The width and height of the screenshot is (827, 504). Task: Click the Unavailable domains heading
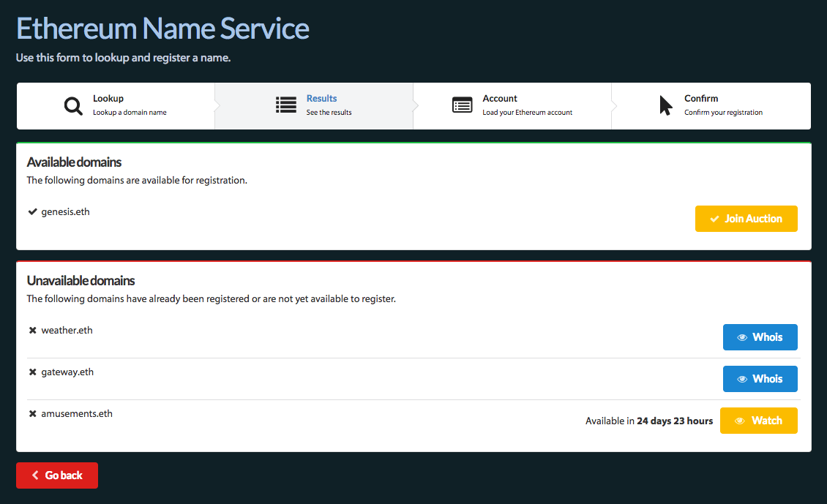[81, 281]
